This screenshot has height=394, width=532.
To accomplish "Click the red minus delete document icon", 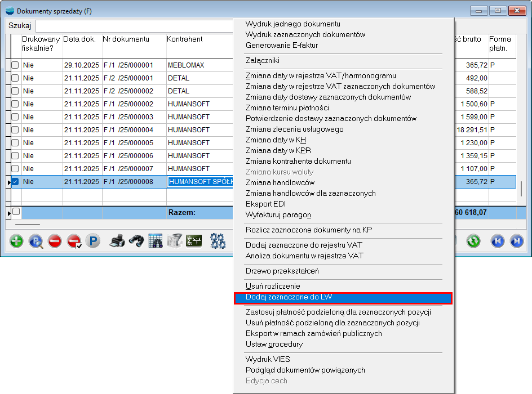I will [55, 241].
